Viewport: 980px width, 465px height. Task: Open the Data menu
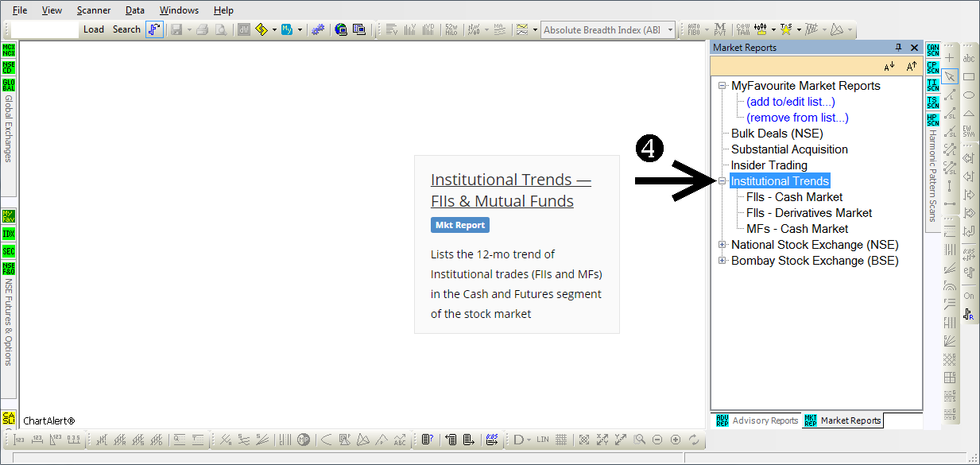[x=135, y=10]
